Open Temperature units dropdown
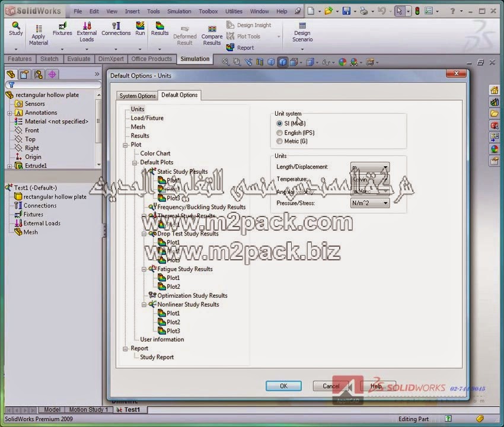The image size is (504, 427). 370,180
